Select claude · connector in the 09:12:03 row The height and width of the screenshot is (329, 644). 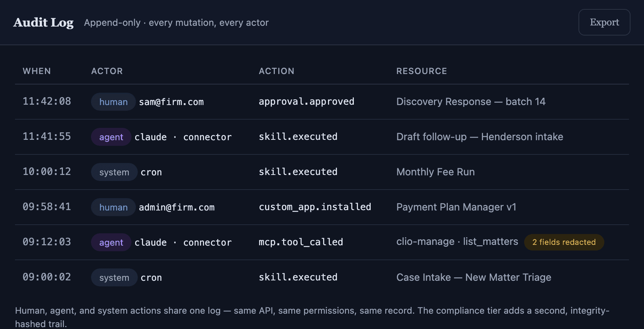(183, 242)
